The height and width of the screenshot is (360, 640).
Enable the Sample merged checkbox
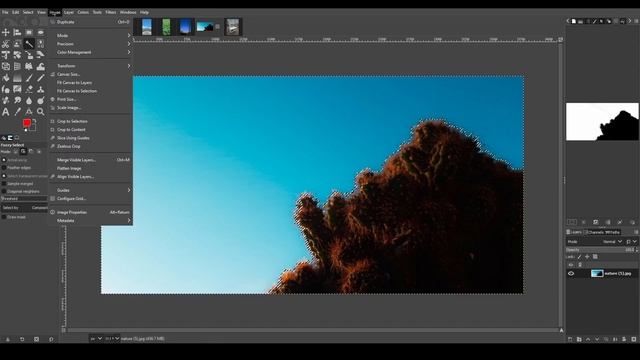click(4, 184)
